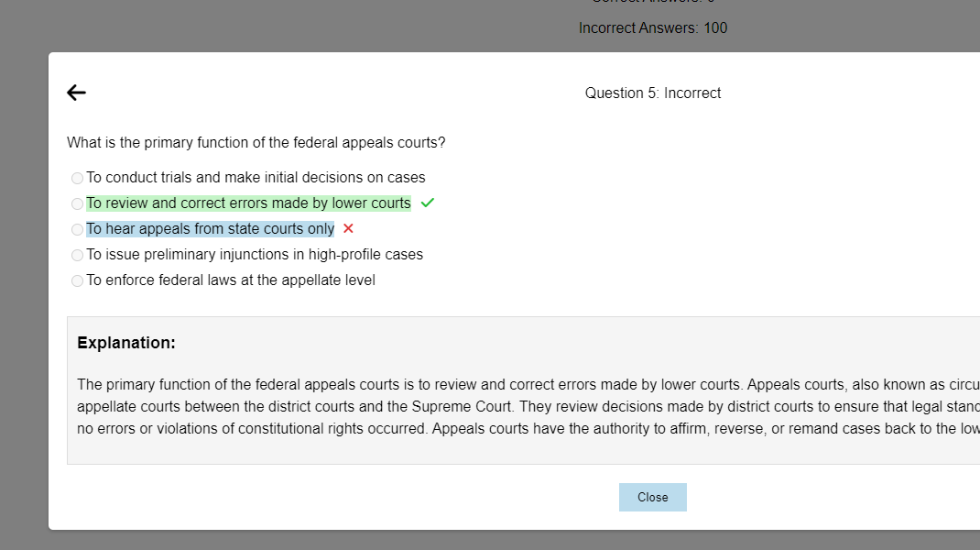Click the 'To issue preliminary injunctions' answer text
980x550 pixels.
(x=255, y=254)
